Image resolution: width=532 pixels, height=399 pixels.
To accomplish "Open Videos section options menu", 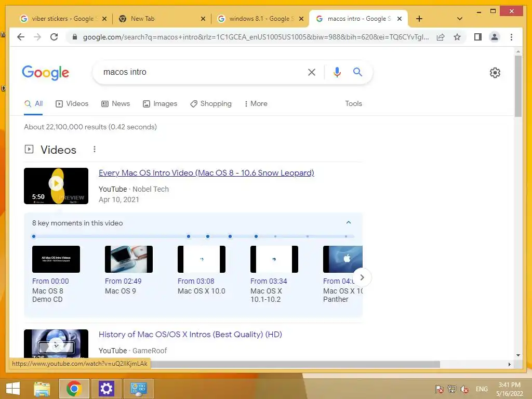I will 95,149.
